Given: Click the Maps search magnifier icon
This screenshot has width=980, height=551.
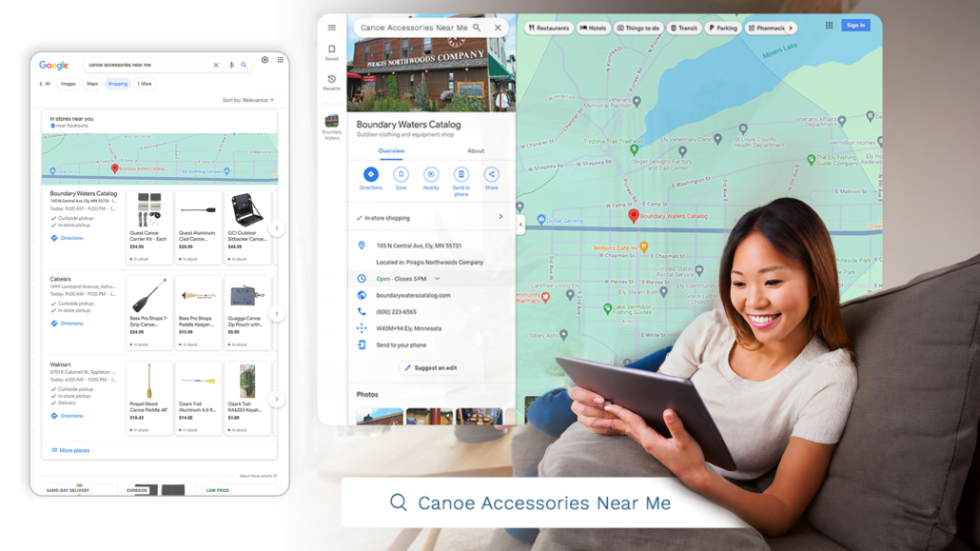Looking at the screenshot, I should point(477,28).
